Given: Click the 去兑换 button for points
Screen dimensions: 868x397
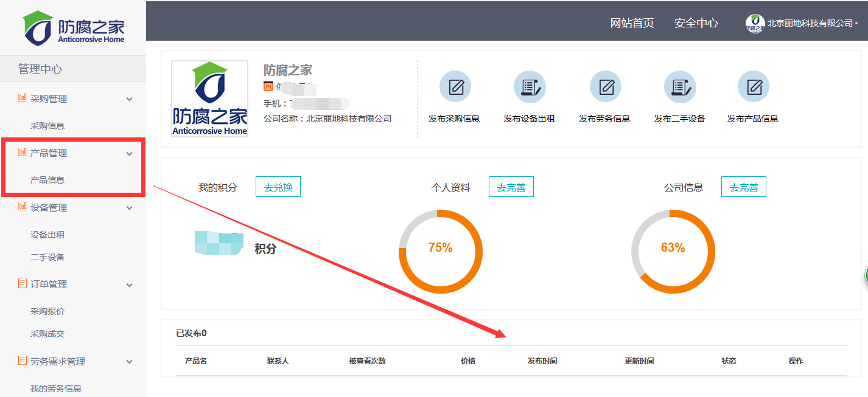Looking at the screenshot, I should point(278,187).
